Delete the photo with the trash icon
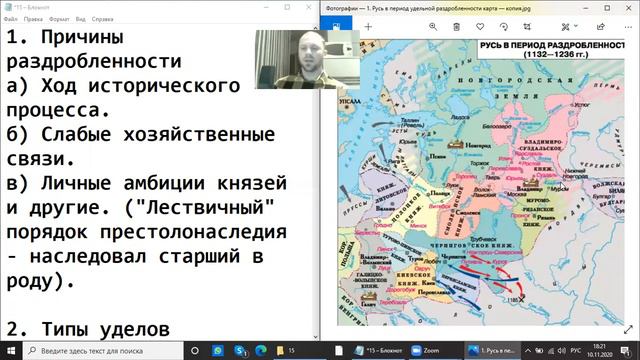Screen dimensions: 640x360 (456, 27)
